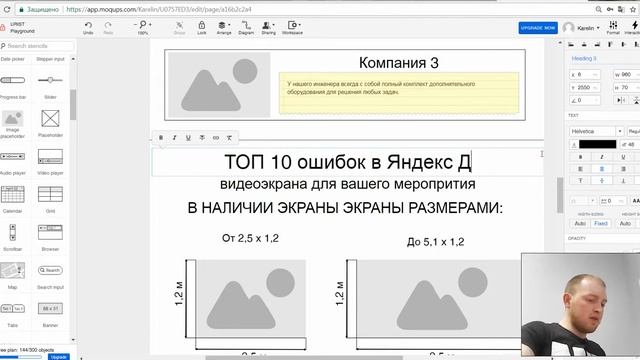Click the flip horizontal icon
This screenshot has height=360, width=640.
coord(621,100)
